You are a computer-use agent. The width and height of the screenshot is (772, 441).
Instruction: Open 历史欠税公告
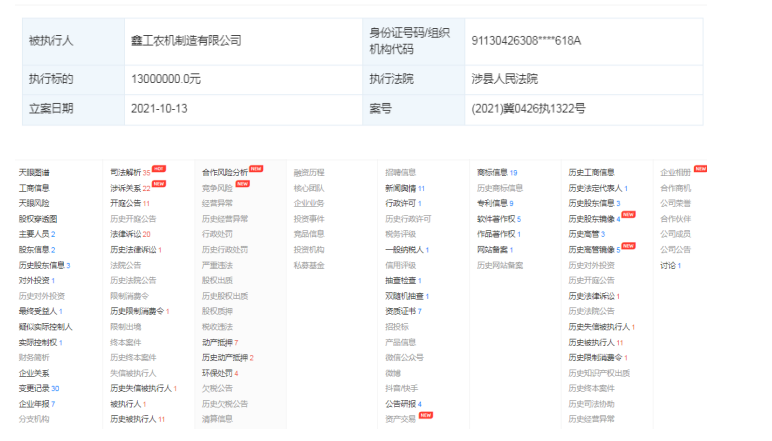225,404
